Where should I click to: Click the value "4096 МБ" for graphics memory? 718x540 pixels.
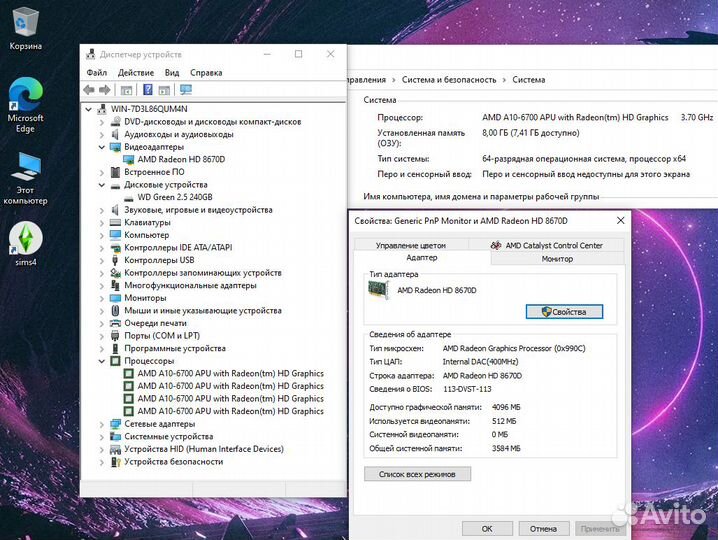506,407
